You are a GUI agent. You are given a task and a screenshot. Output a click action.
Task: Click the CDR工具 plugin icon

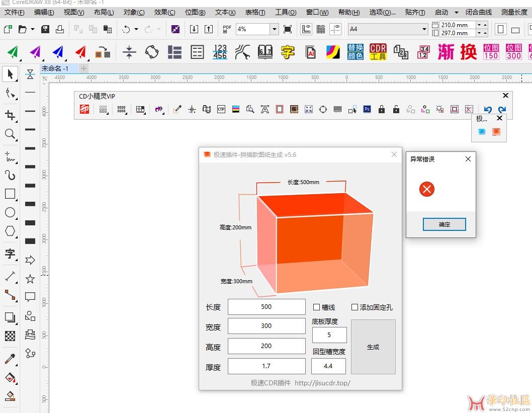378,52
